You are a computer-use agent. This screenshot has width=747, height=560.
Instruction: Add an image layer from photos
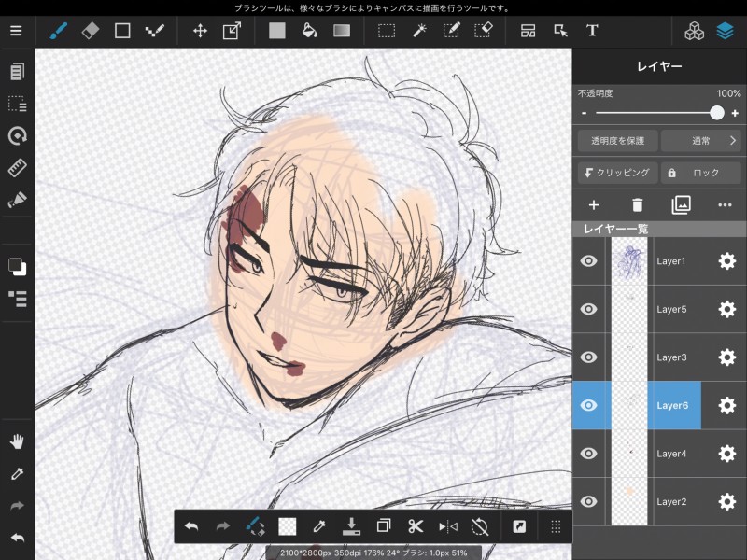click(682, 205)
